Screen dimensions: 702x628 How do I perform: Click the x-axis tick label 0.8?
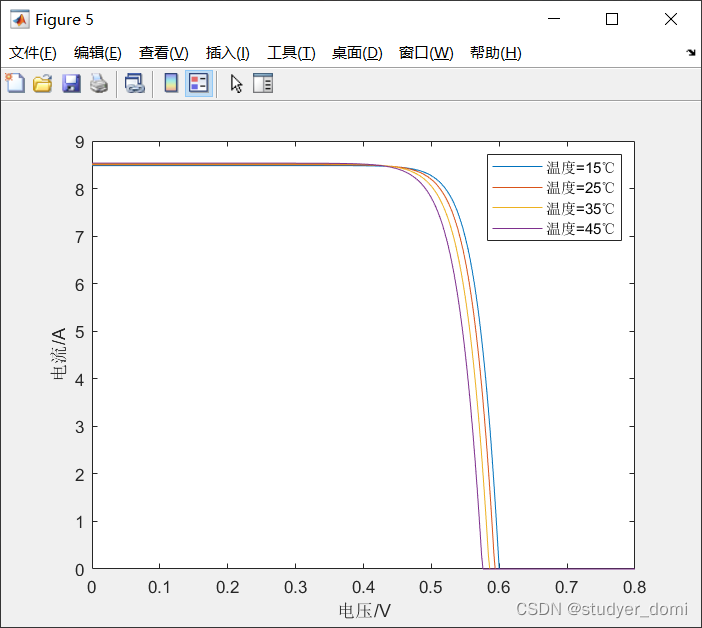pyautogui.click(x=634, y=587)
